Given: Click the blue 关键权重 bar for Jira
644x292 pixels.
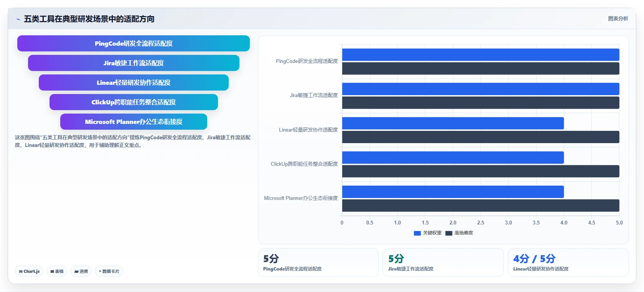Looking at the screenshot, I should tap(481, 89).
